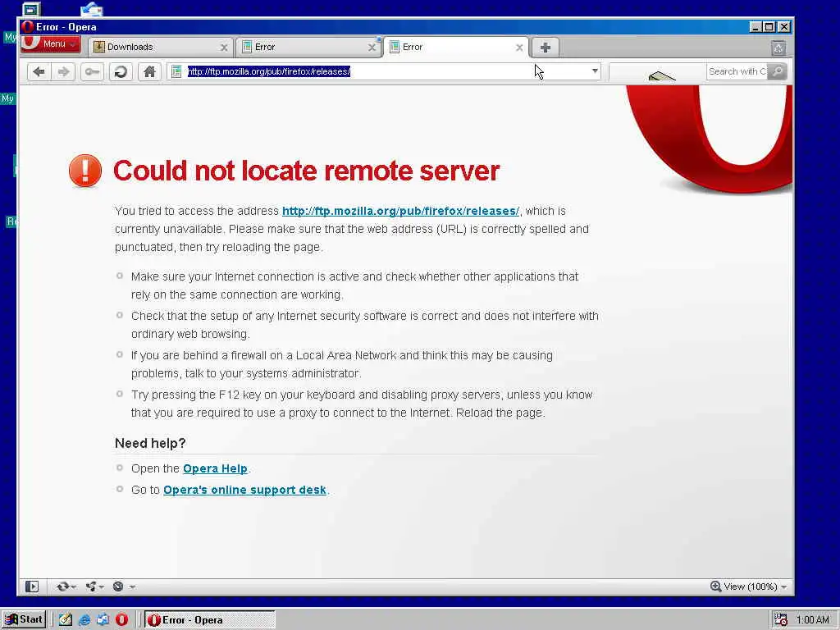Image resolution: width=840 pixels, height=630 pixels.
Task: Close the Downloads tab
Action: [224, 48]
